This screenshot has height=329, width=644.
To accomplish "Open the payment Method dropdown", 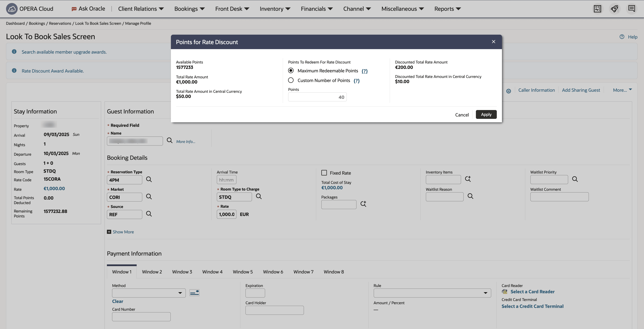I will point(149,293).
